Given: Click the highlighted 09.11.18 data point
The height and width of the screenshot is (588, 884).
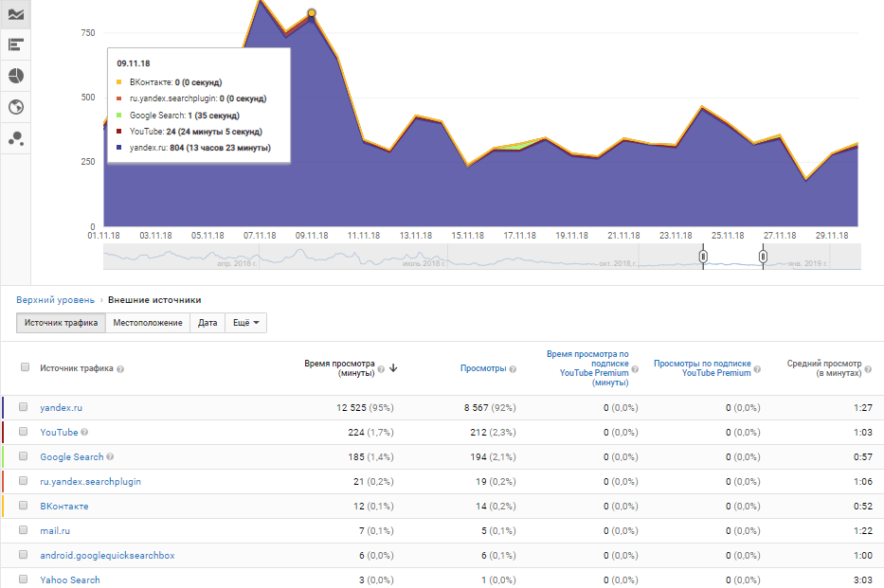Looking at the screenshot, I should click(x=312, y=13).
